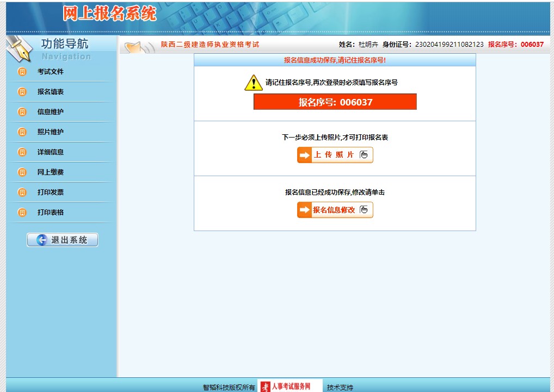Image resolution: width=554 pixels, height=392 pixels.
Task: Open the 报名填表 navigation entry
Action: pos(51,92)
